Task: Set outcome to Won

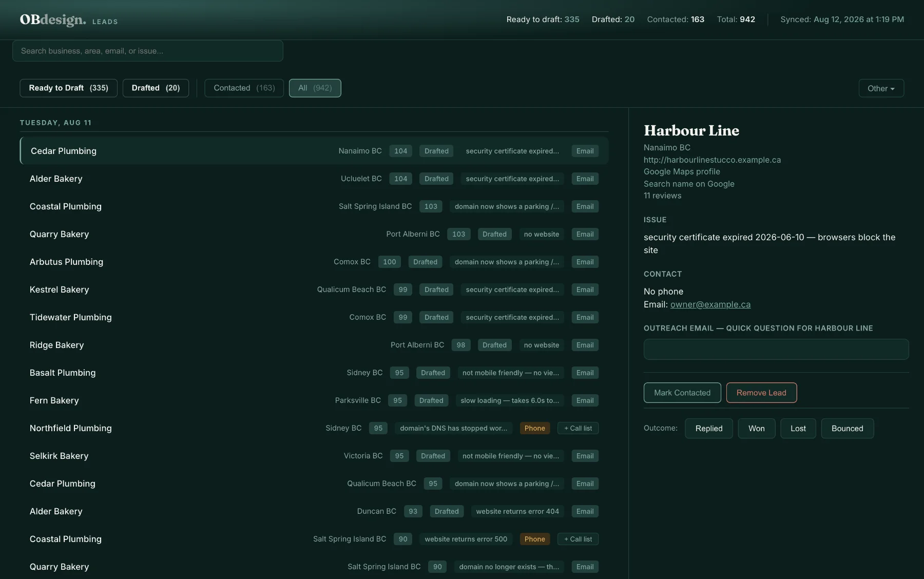Action: [x=756, y=428]
